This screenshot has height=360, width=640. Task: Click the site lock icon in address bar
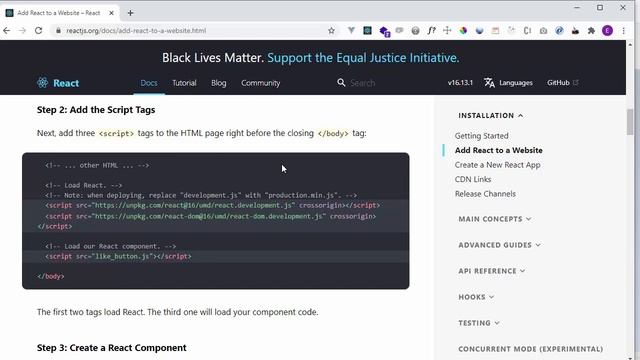click(x=58, y=31)
